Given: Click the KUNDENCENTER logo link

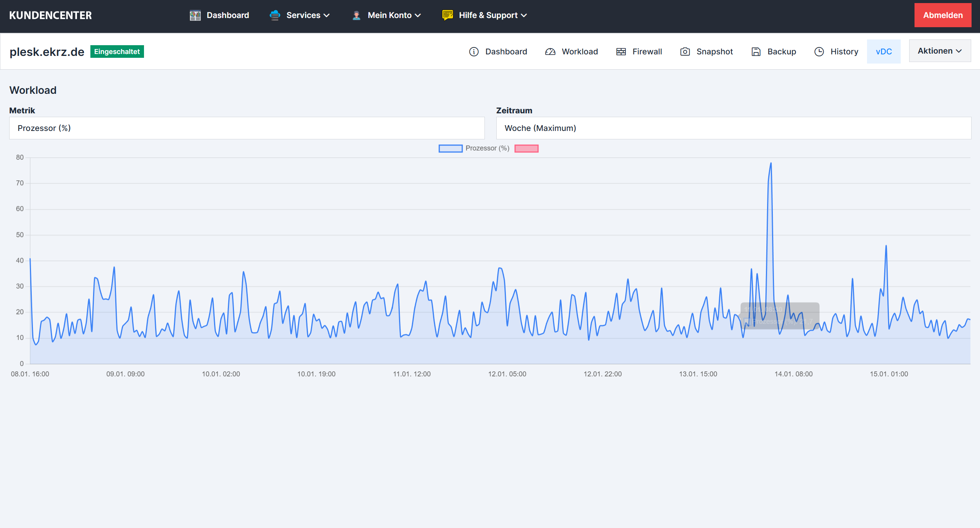Looking at the screenshot, I should 51,15.
